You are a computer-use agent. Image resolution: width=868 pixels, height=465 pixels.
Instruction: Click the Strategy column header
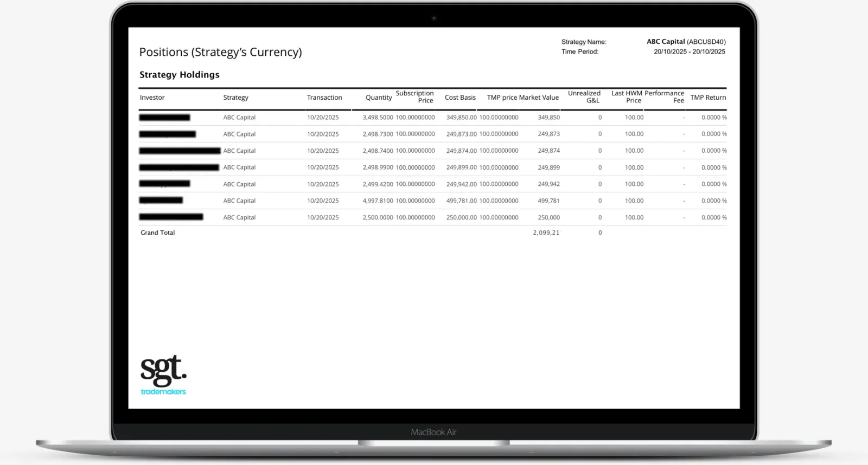tap(235, 98)
